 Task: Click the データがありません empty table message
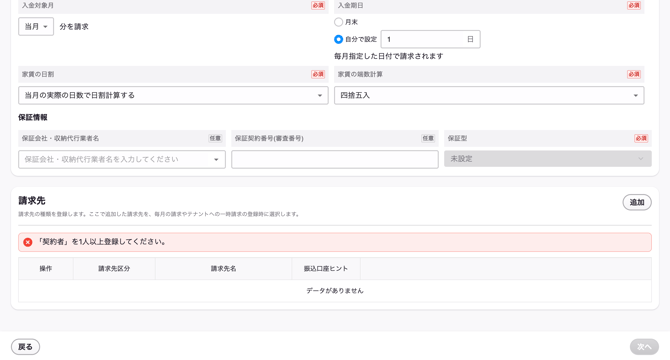(335, 291)
